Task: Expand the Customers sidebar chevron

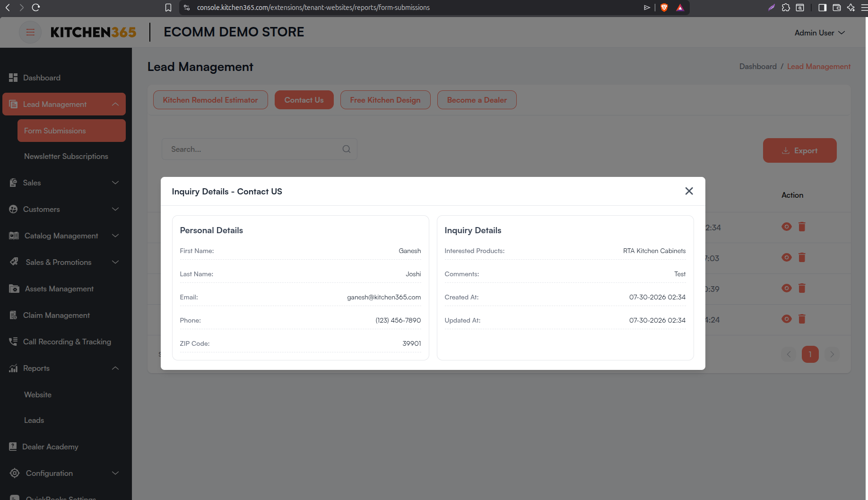Action: (115, 209)
